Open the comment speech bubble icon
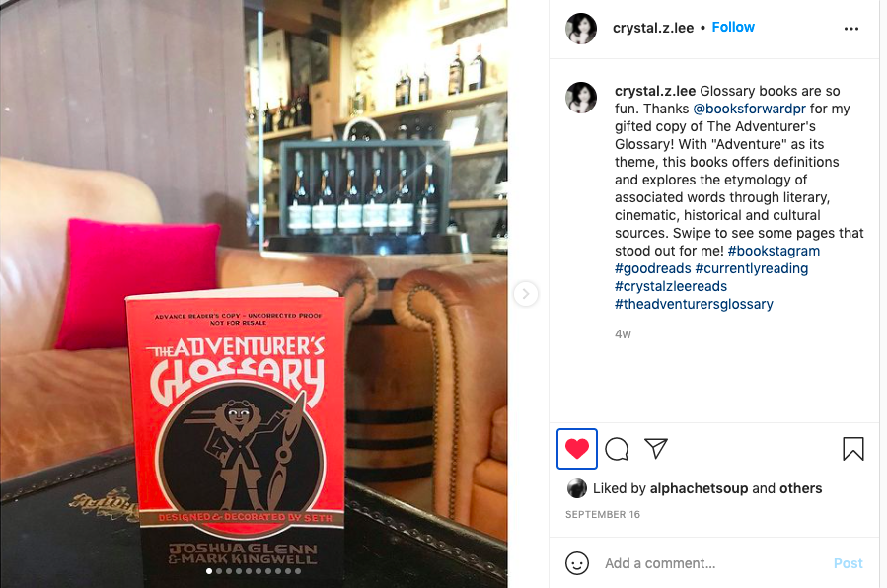 click(617, 449)
